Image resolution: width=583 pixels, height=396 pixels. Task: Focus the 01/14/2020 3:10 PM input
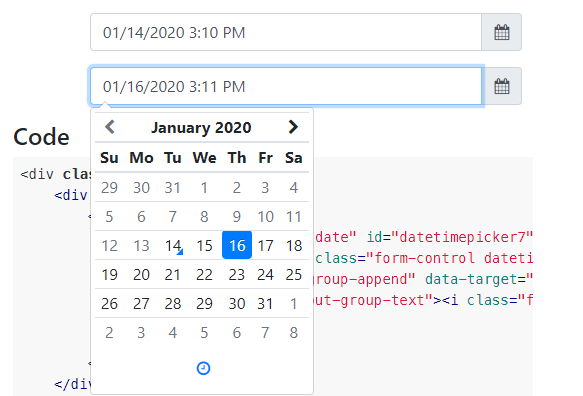tap(286, 32)
